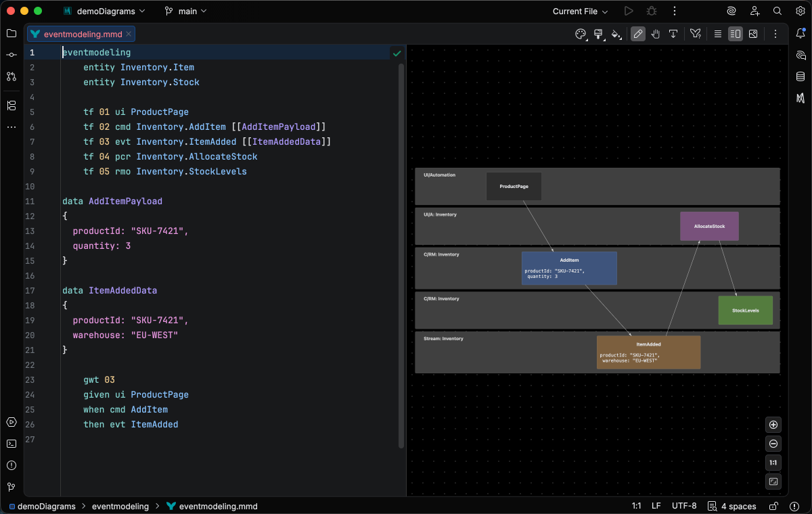Click the green inspection checkmark in the editor

(397, 53)
